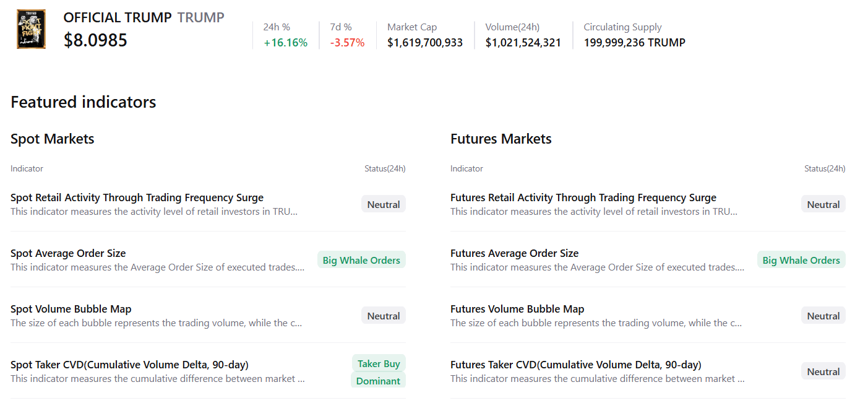Open Futures Retail Activity Through Trading Frequency Surge
The width and height of the screenshot is (868, 403).
(583, 197)
